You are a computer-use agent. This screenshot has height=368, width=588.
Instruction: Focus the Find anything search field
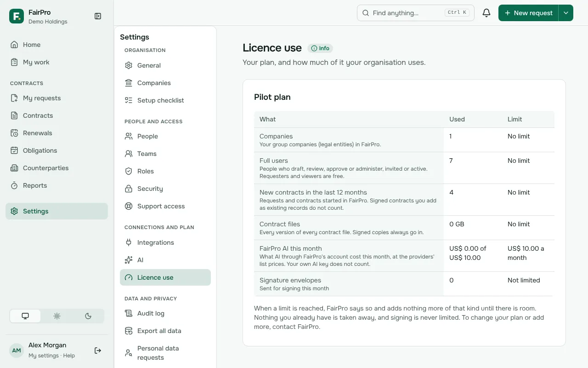coord(416,13)
